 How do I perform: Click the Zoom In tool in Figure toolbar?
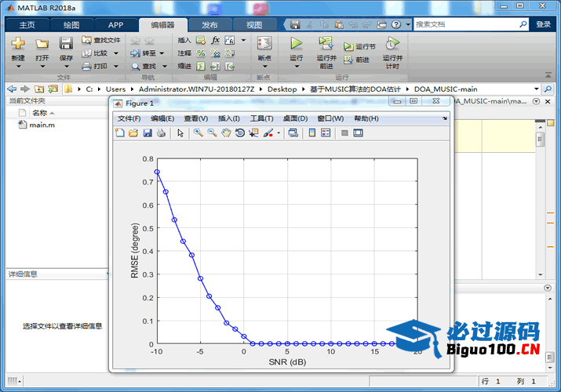[199, 133]
